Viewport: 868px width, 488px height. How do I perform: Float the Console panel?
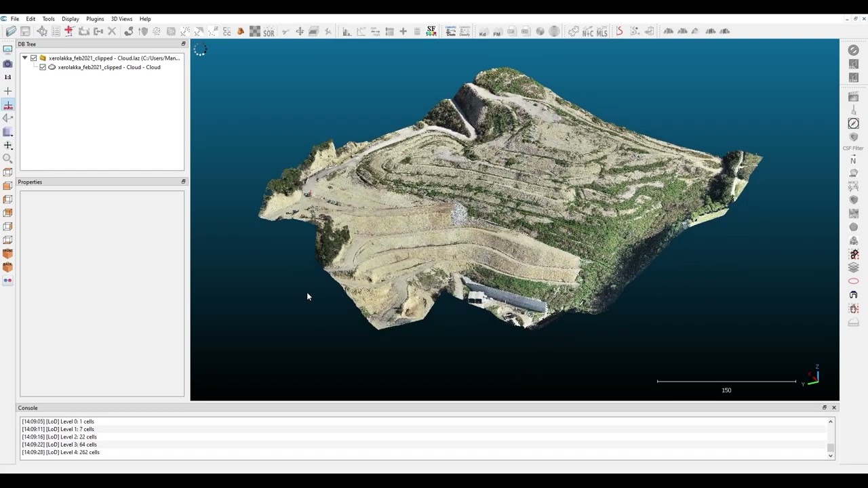point(825,407)
